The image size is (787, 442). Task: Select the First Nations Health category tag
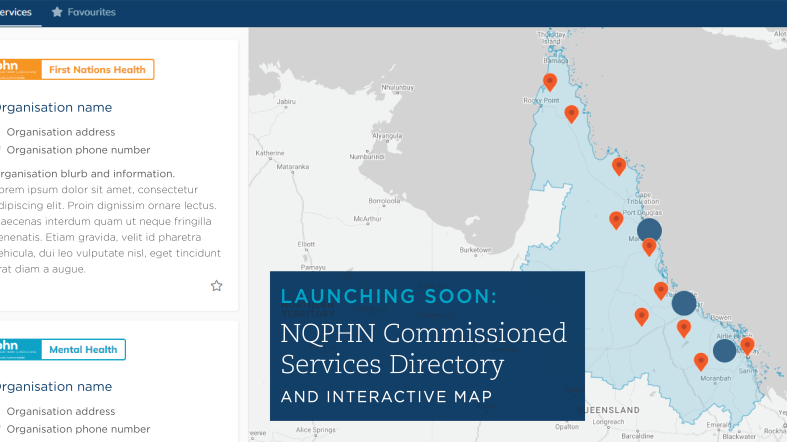tap(97, 70)
